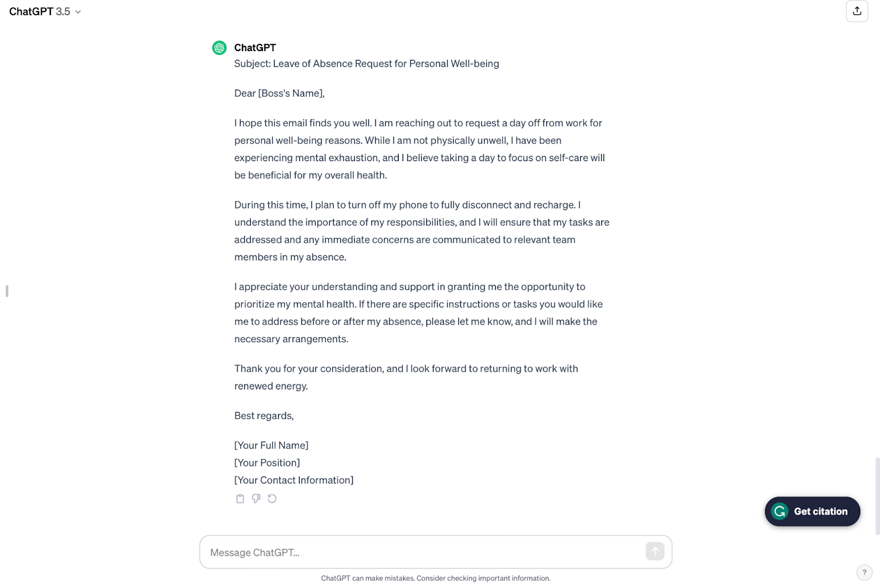
Task: Click the [Your Position] placeholder text
Action: [267, 463]
